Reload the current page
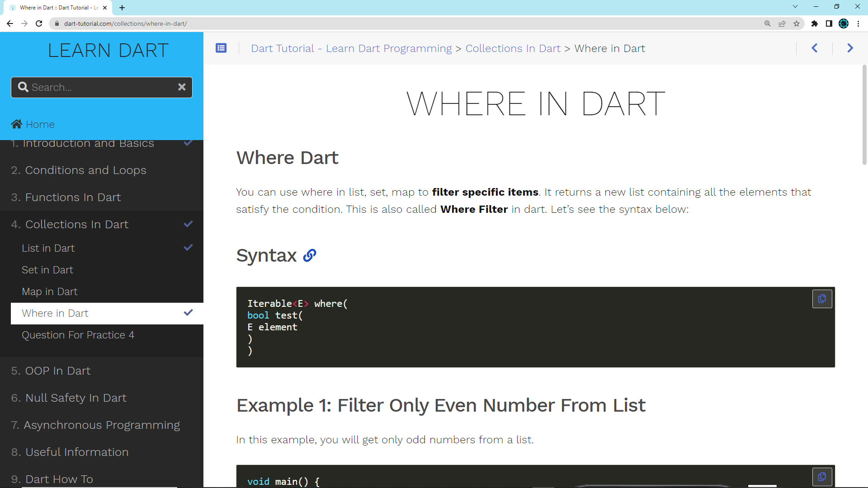Screen dimensions: 868x488 pos(39,23)
